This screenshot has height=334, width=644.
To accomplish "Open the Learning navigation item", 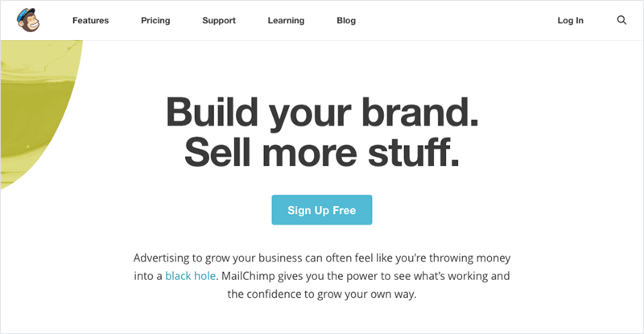I will tap(286, 21).
